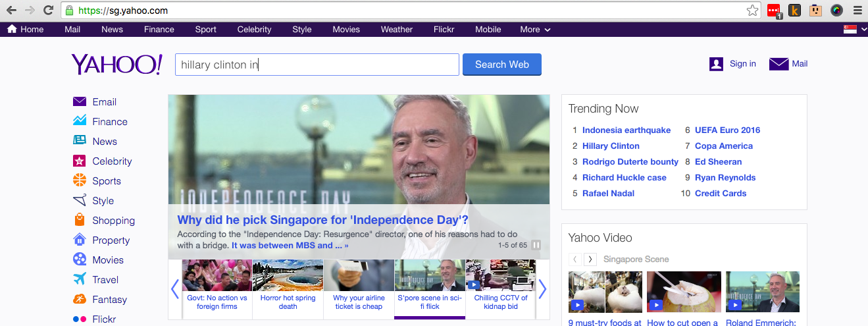The image size is (868, 326).
Task: Go back with the browser back arrow
Action: 11,11
